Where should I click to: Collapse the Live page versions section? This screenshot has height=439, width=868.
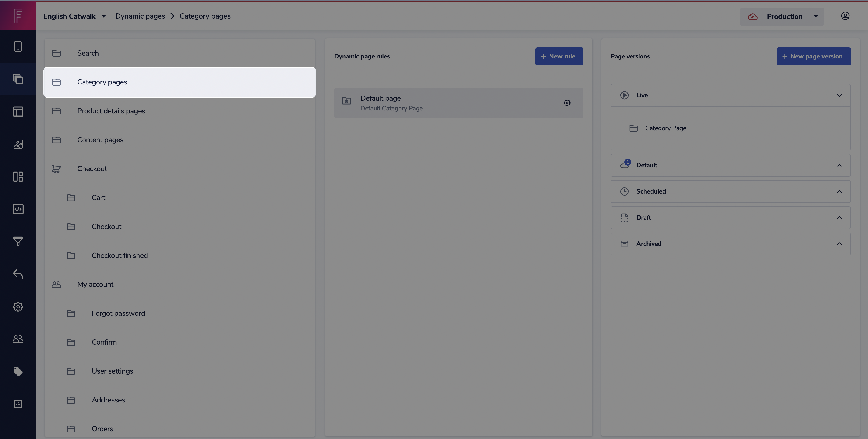[839, 95]
